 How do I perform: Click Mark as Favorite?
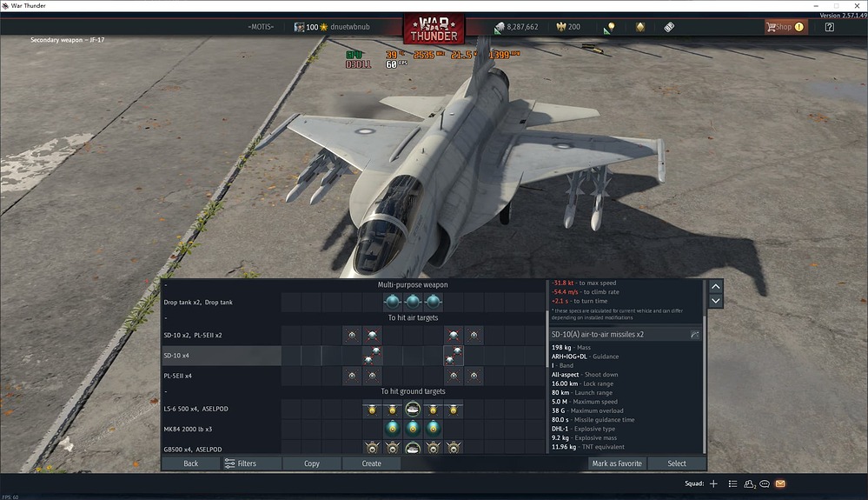(x=617, y=463)
